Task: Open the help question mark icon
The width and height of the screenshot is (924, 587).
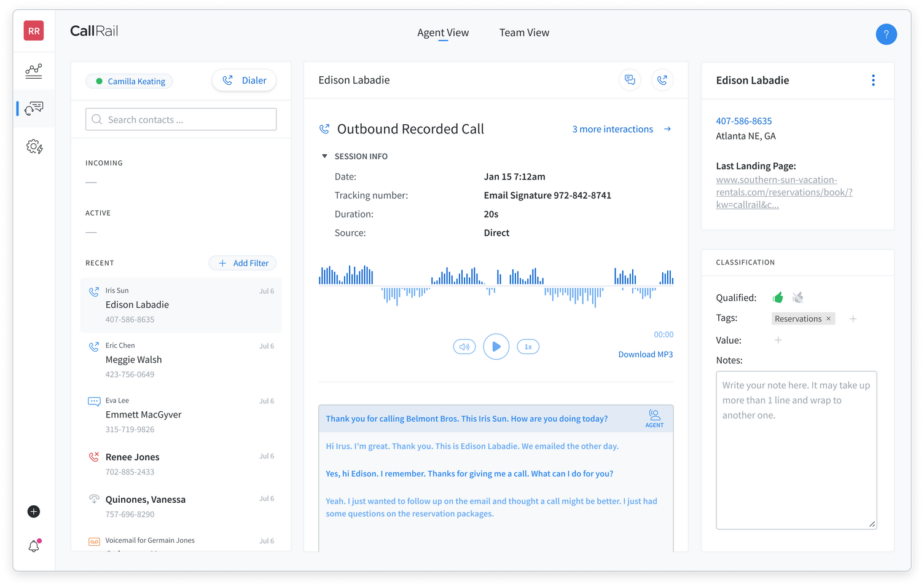Action: pyautogui.click(x=887, y=34)
